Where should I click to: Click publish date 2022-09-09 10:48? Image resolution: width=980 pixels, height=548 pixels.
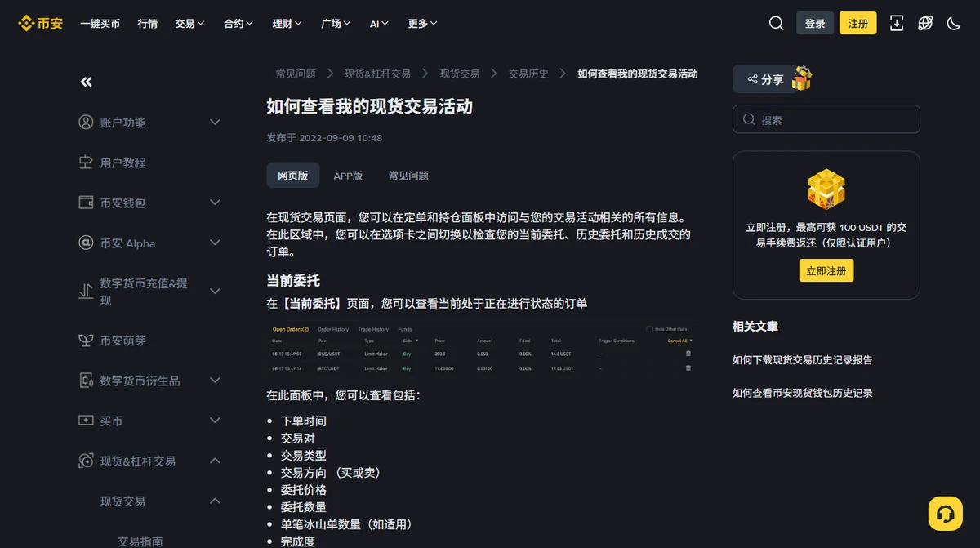click(x=341, y=138)
